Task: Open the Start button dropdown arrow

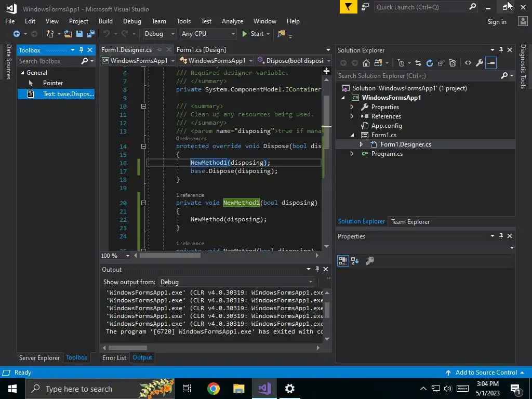Action: point(268,34)
